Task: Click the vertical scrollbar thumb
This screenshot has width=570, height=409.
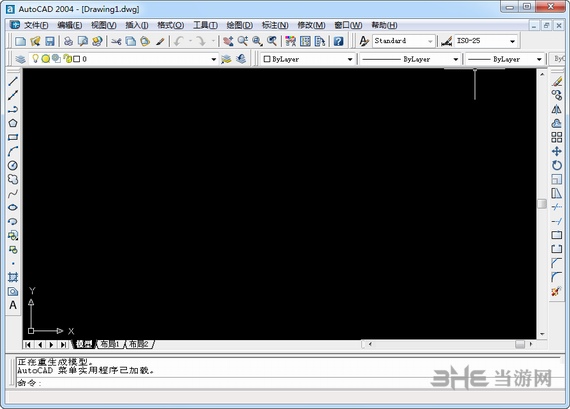Action: 542,204
